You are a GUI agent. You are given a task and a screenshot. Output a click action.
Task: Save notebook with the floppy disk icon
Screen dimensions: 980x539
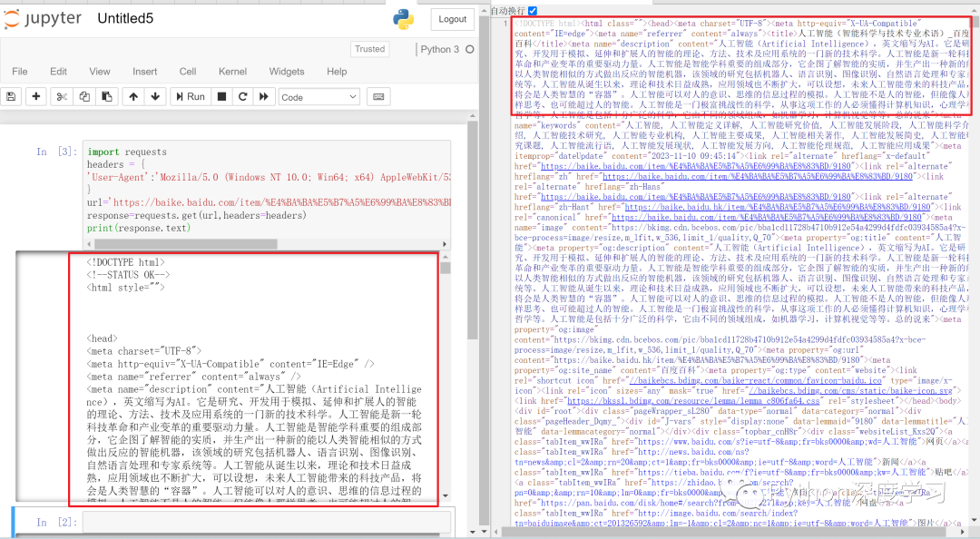point(11,97)
